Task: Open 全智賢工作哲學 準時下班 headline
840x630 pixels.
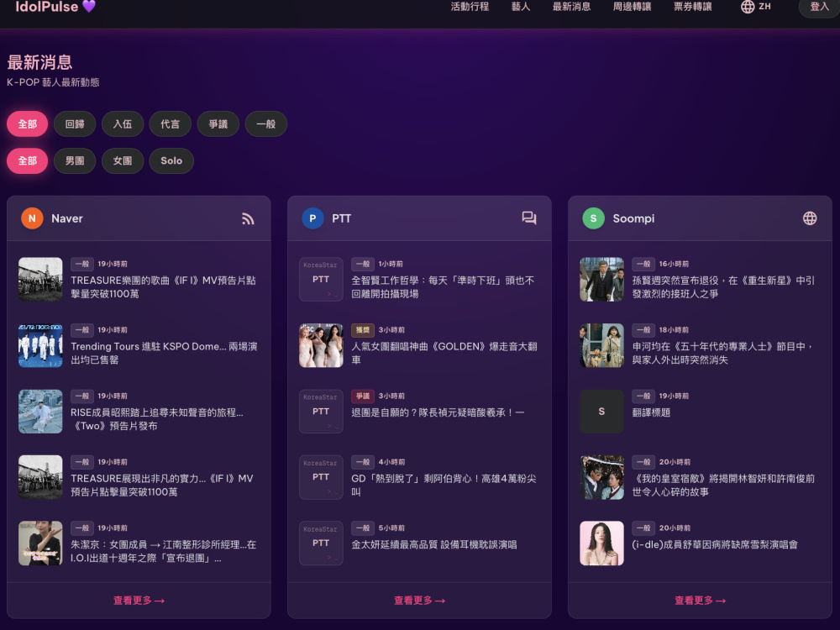Action: (443, 287)
